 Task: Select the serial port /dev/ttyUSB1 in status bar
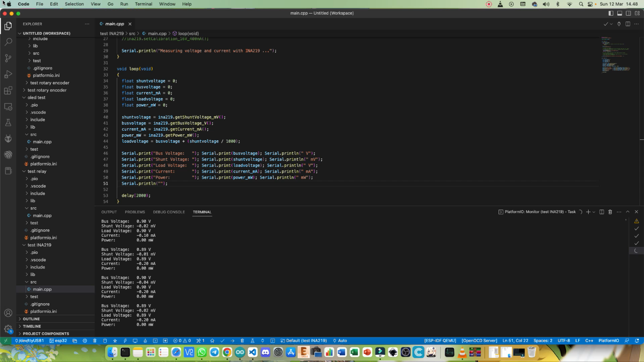(29, 340)
